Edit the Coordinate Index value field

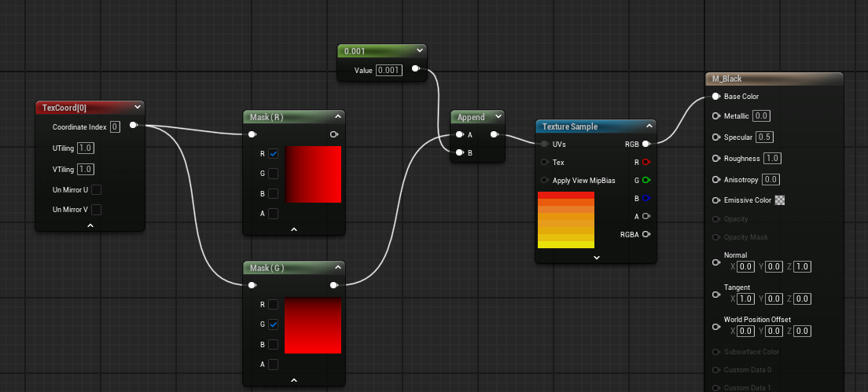[x=115, y=126]
